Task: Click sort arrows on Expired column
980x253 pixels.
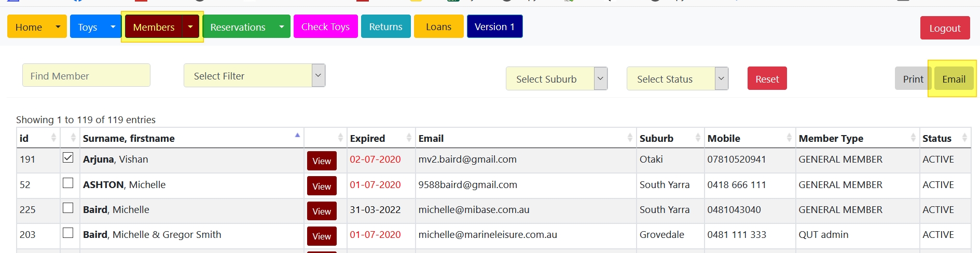Action: [409, 138]
